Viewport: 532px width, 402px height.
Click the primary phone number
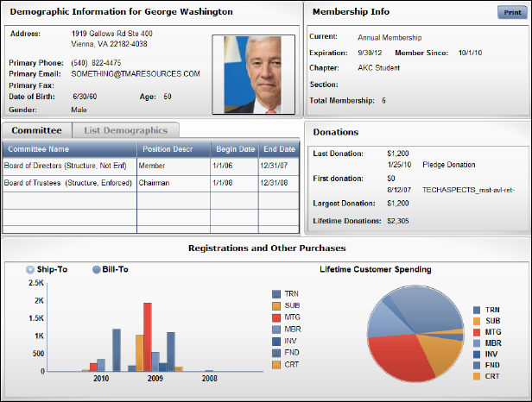[x=96, y=63]
